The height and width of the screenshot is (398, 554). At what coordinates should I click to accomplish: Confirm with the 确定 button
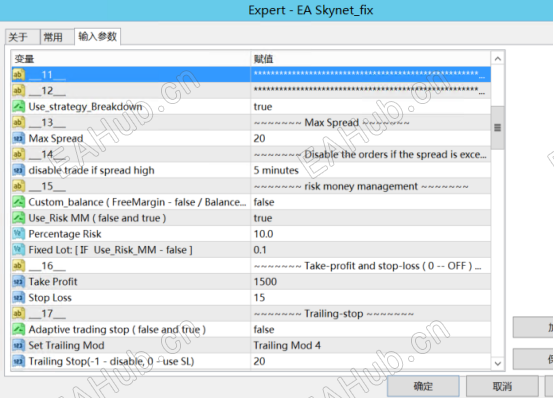point(423,386)
